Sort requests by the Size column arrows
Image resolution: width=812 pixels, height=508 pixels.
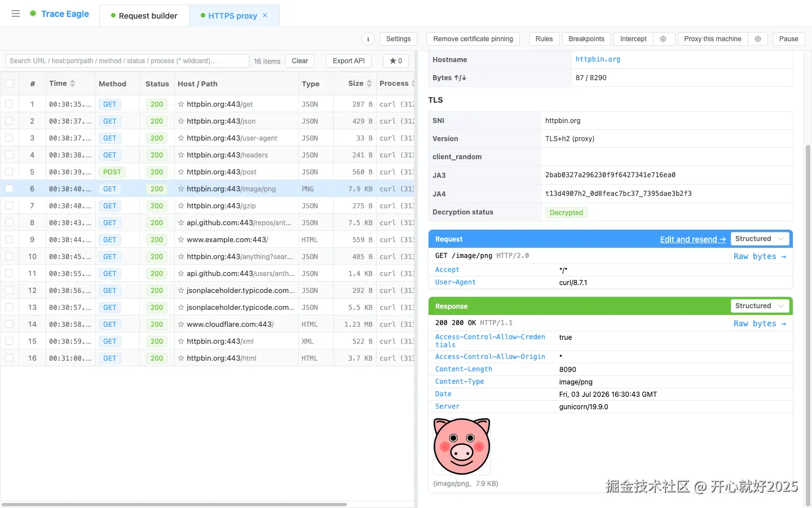pyautogui.click(x=369, y=84)
